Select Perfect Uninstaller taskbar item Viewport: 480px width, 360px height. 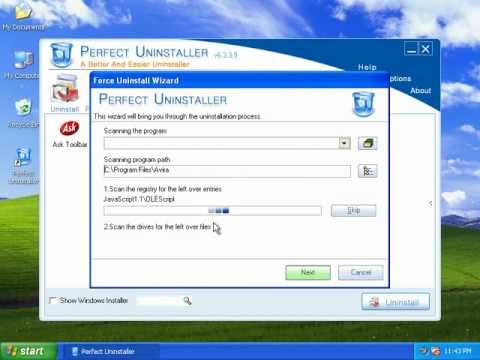point(110,351)
